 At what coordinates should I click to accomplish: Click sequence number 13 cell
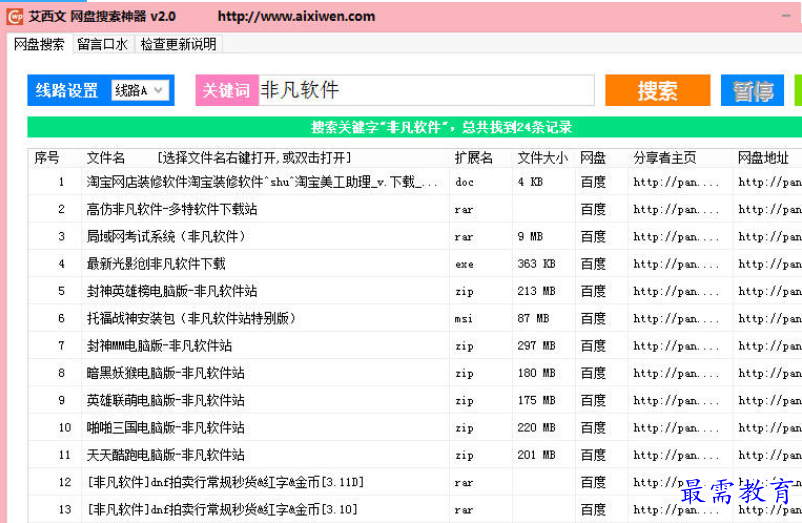(64, 510)
